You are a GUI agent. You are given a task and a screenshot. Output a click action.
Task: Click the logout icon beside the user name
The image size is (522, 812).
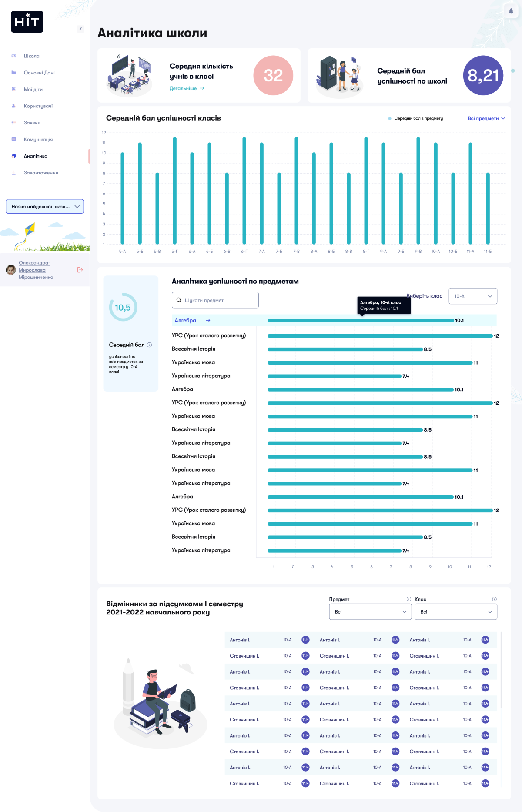[80, 270]
